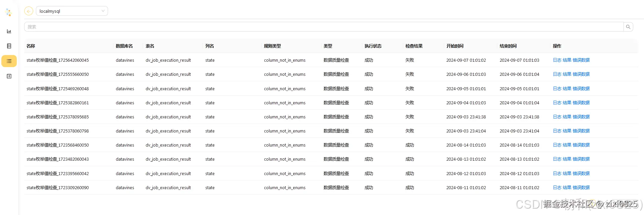Screen dimensions: 644x215
Task: Click 数据质量检查 in 2024-08-11 row
Action: pos(336,187)
